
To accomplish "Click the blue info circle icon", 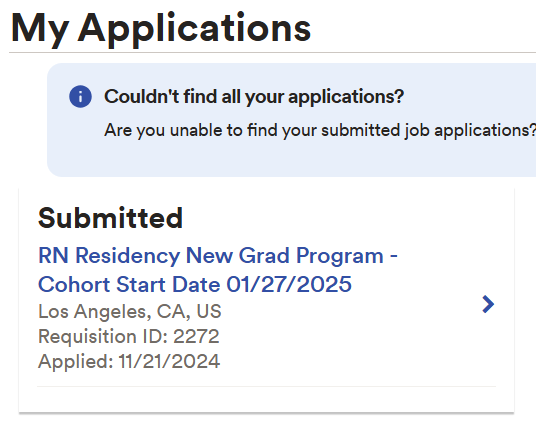I will (80, 97).
